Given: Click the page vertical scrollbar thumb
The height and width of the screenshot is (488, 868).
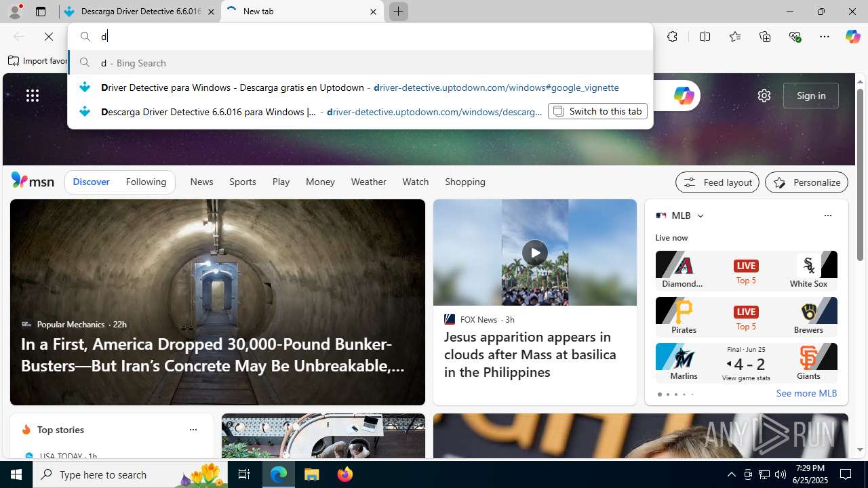Looking at the screenshot, I should (860, 174).
